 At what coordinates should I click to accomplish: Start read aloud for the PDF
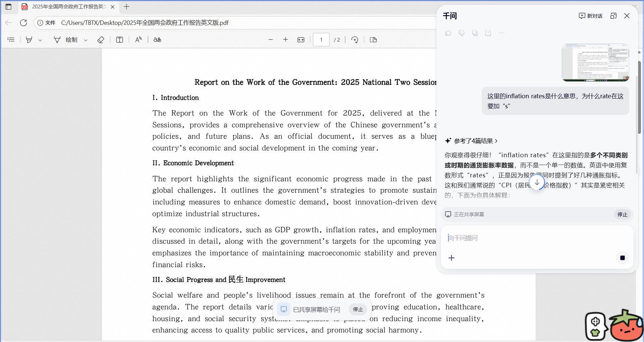(x=139, y=40)
